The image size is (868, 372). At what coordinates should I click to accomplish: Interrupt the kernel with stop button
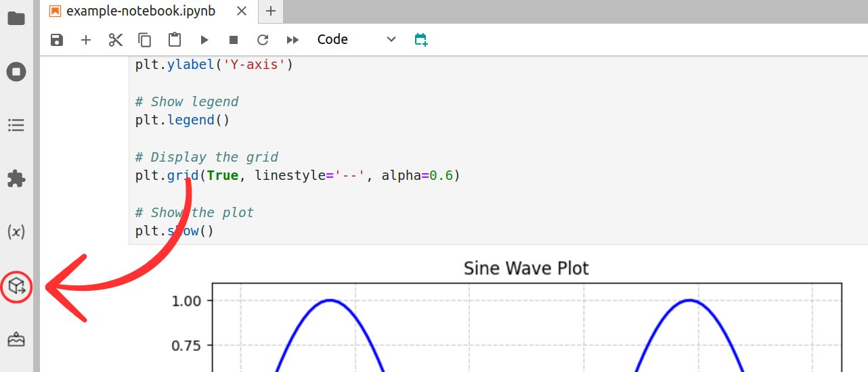point(234,40)
